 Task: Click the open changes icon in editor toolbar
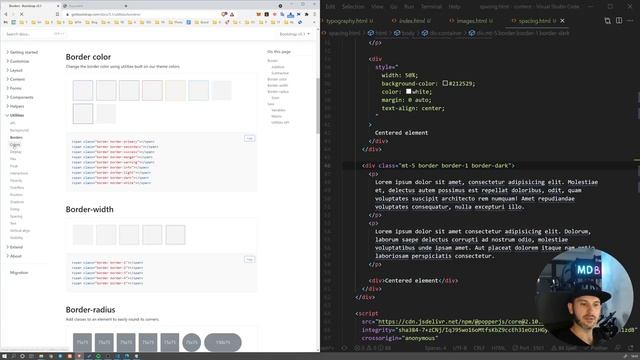tap(607, 20)
